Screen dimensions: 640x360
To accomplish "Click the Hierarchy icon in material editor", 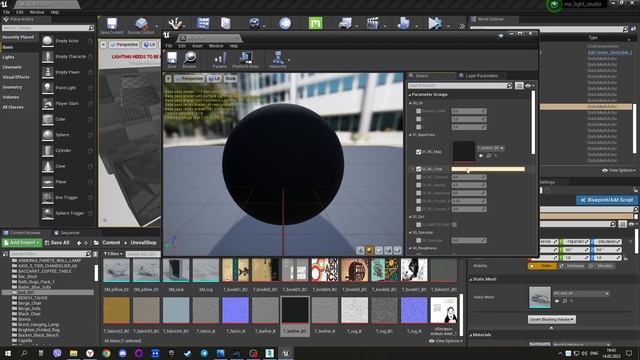I will point(278,60).
